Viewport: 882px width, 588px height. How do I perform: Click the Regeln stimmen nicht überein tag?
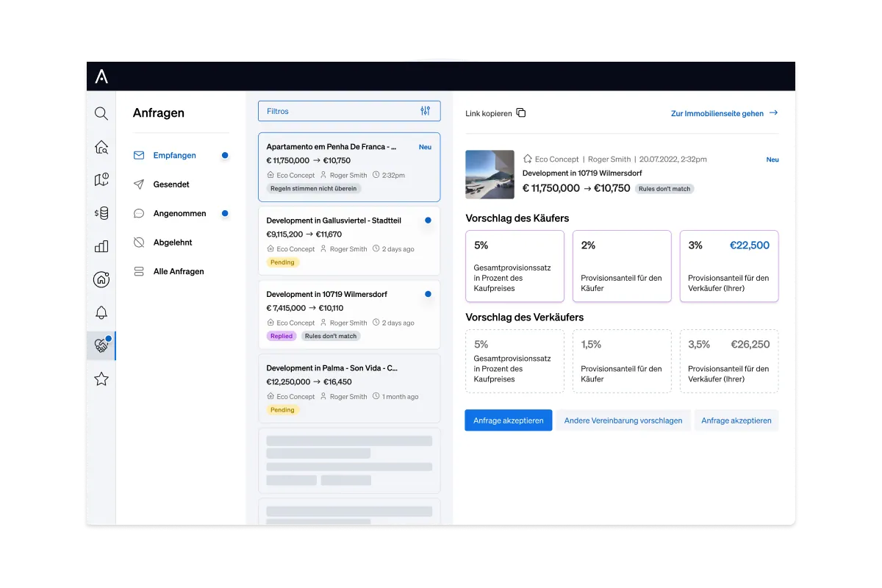314,189
